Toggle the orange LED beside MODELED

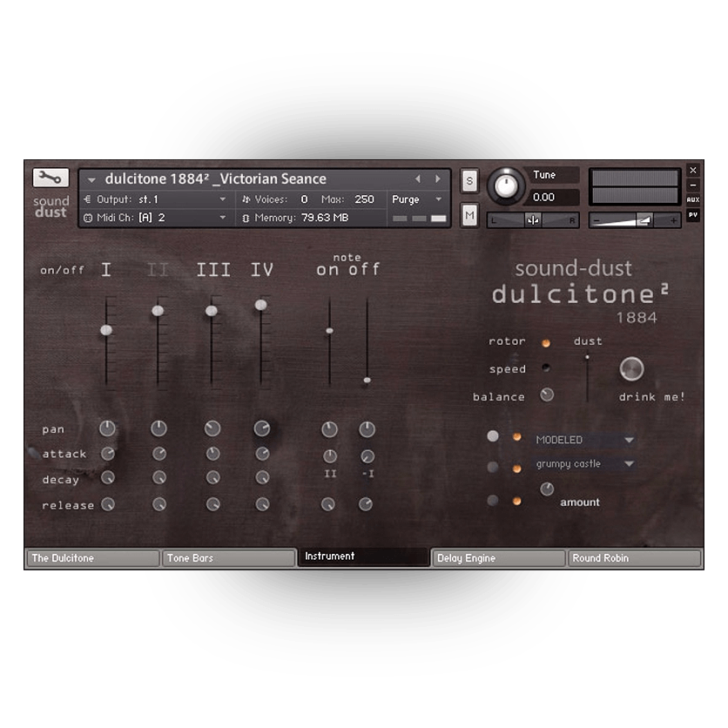tap(516, 437)
